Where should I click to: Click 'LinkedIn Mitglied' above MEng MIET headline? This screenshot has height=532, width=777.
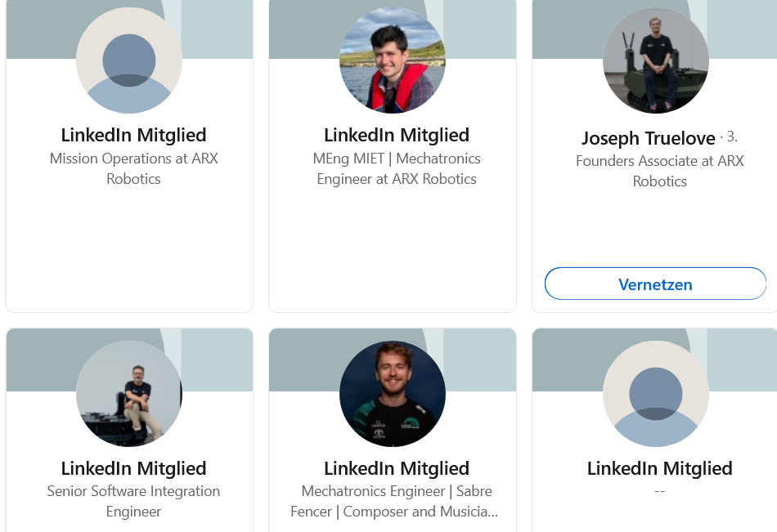pos(397,135)
